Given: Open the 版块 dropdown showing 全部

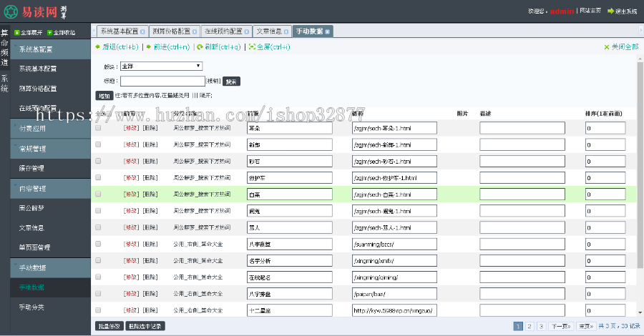Looking at the screenshot, I should coord(162,66).
